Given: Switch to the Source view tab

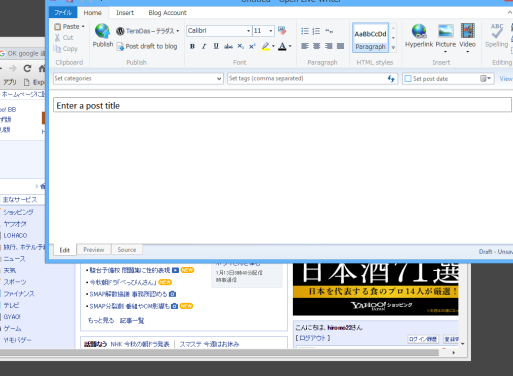Looking at the screenshot, I should (127, 250).
